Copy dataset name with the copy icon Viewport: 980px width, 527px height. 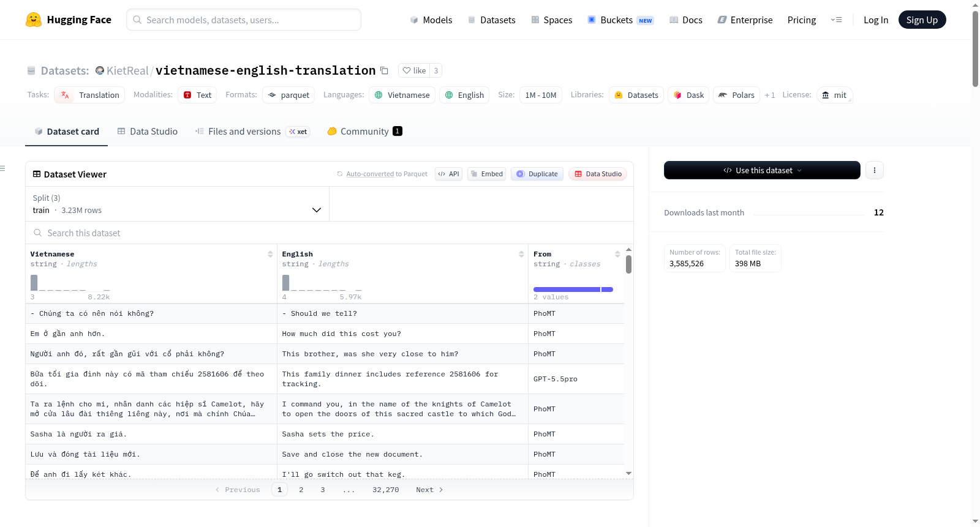[384, 70]
